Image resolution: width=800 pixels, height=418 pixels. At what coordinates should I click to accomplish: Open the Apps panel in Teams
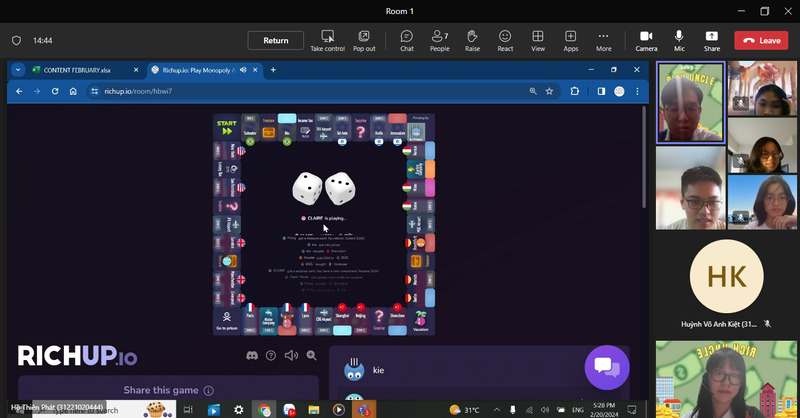(570, 41)
